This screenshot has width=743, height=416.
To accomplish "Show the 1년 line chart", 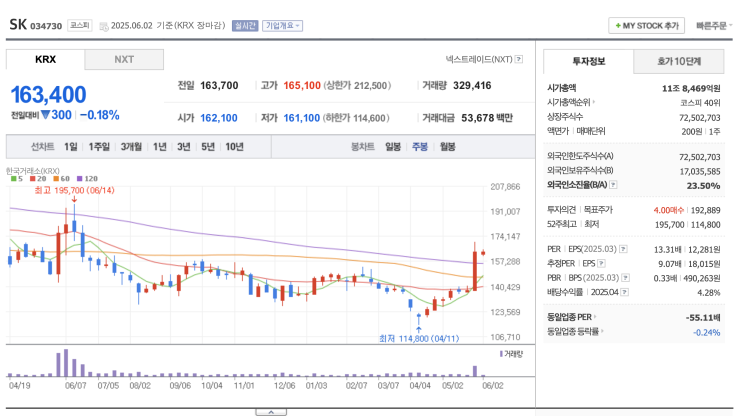I will tap(160, 147).
